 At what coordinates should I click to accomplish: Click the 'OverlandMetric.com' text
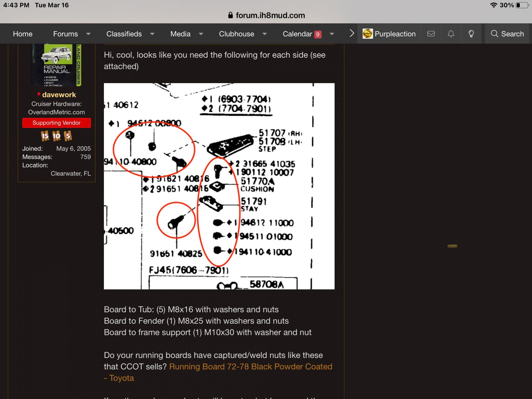(57, 112)
